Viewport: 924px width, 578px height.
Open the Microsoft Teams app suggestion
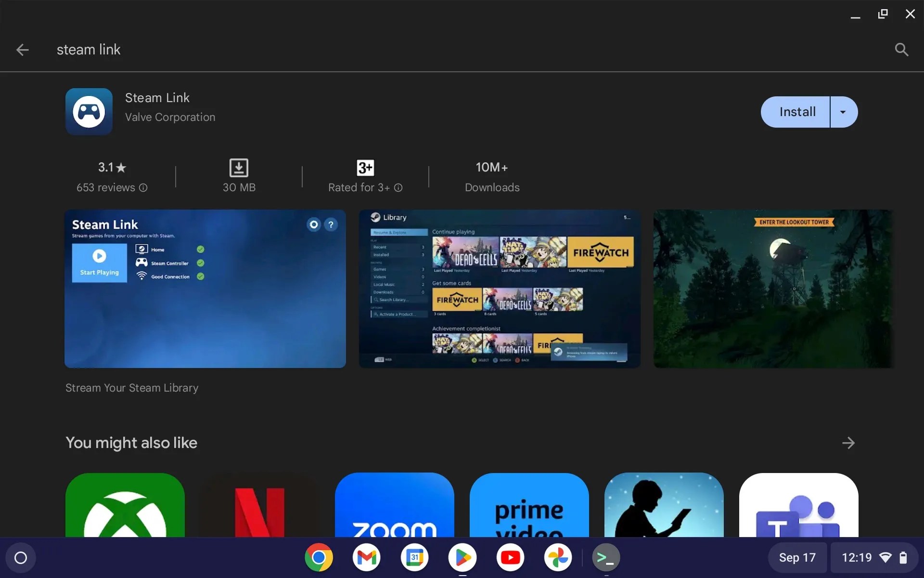[799, 505]
